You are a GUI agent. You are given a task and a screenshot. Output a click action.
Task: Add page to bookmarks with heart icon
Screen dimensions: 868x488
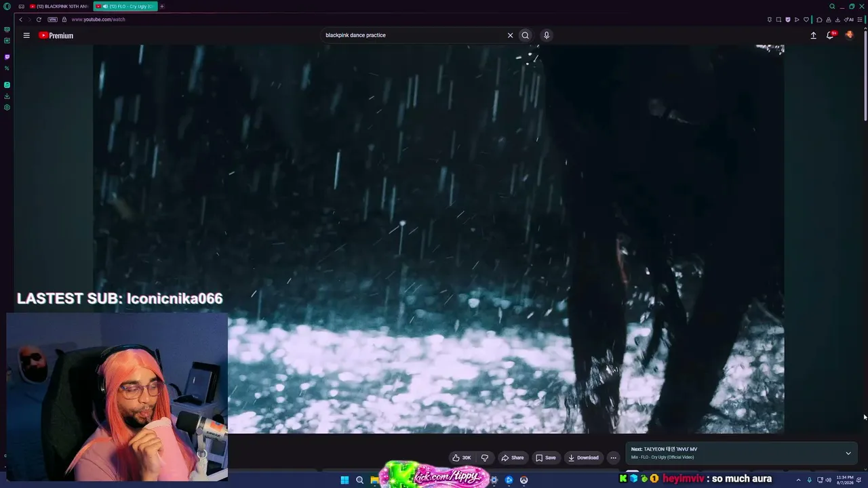click(806, 20)
